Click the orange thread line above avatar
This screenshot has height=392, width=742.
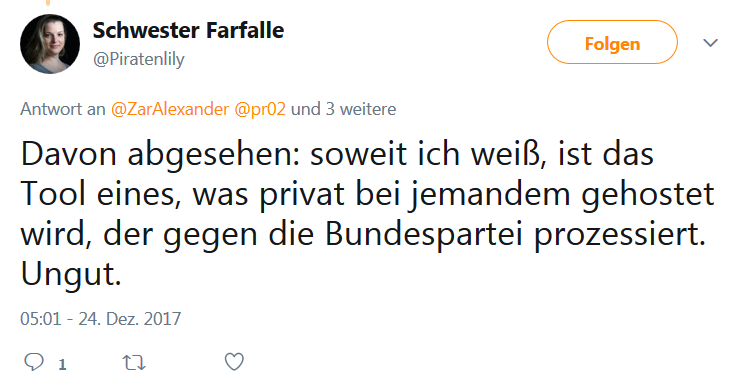point(48,2)
